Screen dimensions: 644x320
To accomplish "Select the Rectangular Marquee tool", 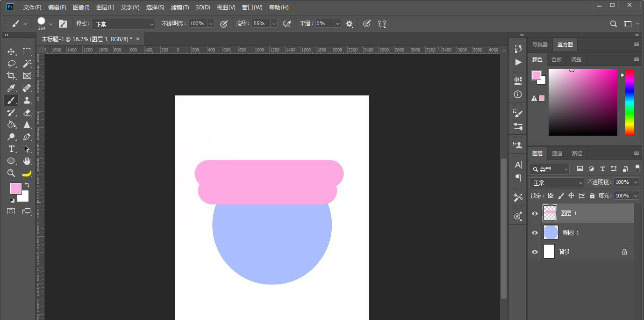I will click(x=27, y=51).
